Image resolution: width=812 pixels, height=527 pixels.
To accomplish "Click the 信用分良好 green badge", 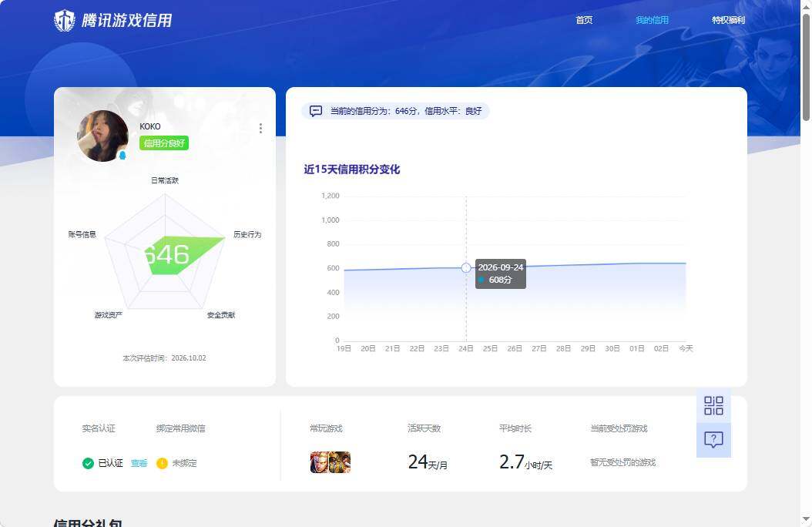I will 164,143.
